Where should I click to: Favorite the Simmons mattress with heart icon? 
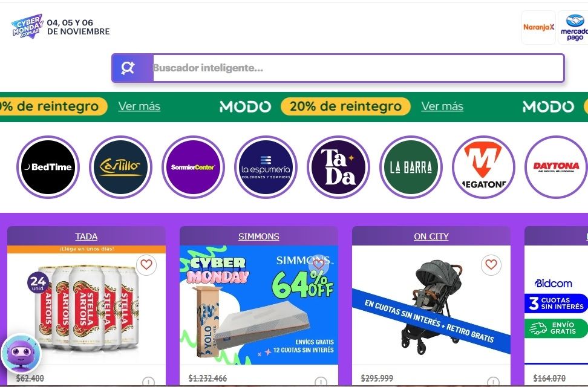click(318, 265)
